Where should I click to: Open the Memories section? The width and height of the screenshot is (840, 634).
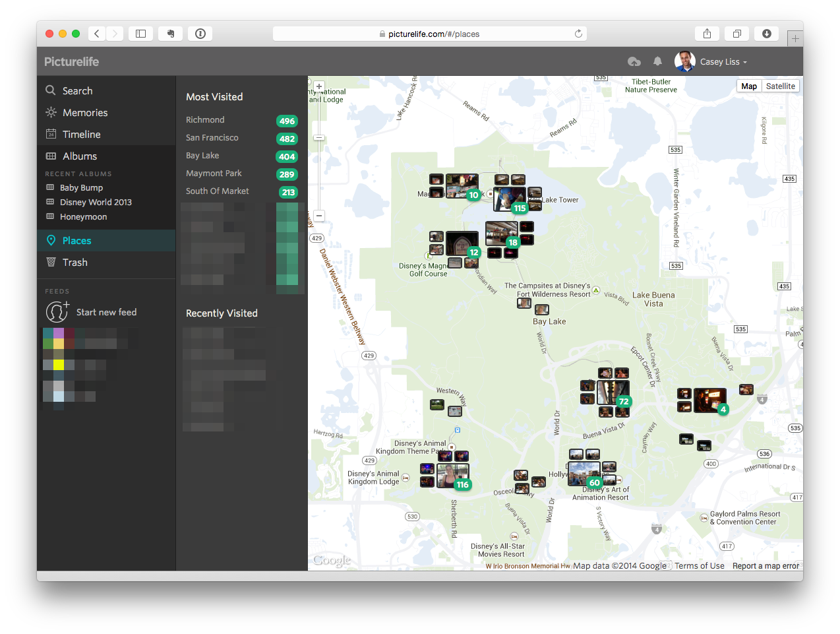pos(84,113)
